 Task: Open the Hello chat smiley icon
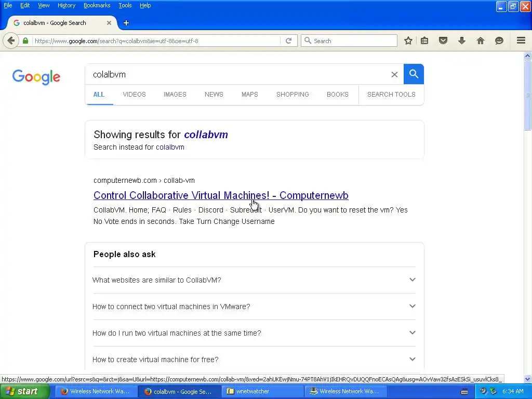[x=499, y=41]
